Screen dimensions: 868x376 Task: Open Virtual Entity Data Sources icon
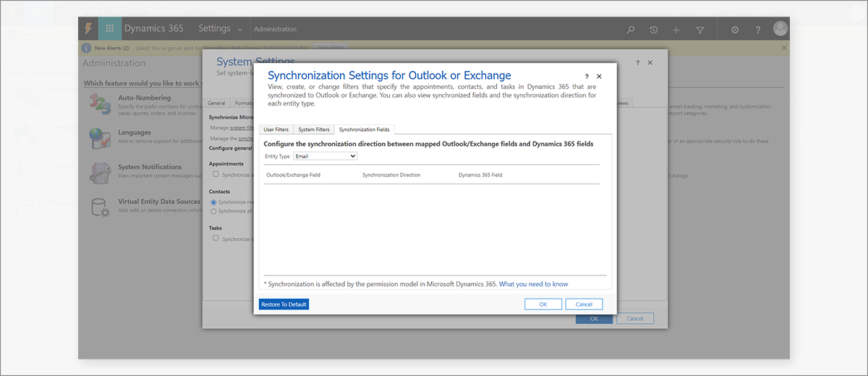tap(99, 206)
